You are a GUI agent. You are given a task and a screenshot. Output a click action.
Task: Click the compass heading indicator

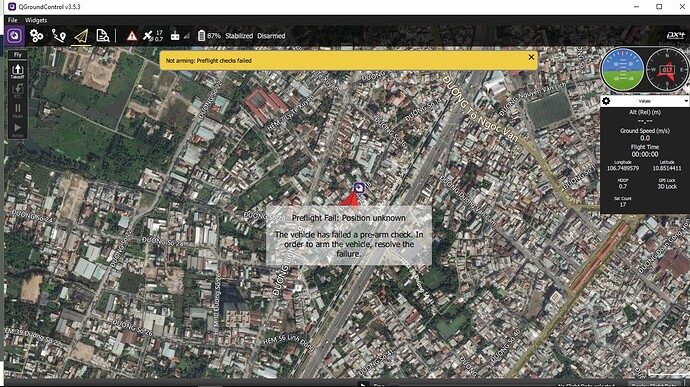(667, 70)
